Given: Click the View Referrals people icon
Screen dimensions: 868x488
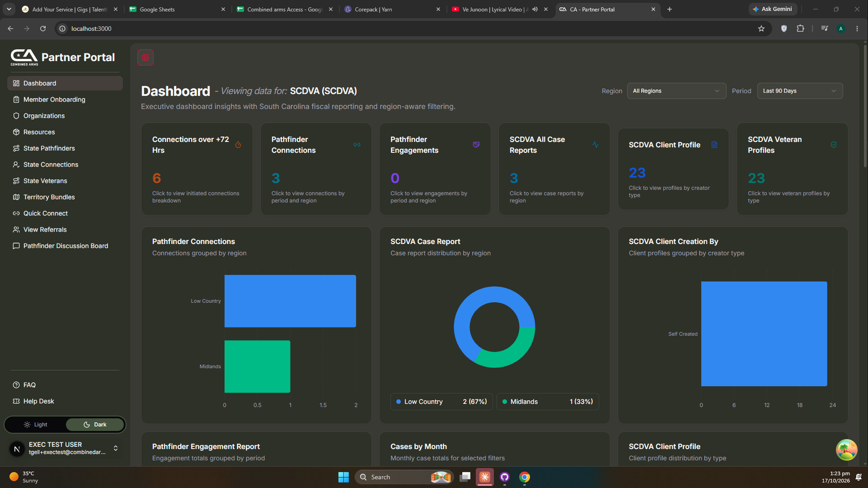Looking at the screenshot, I should [x=16, y=230].
